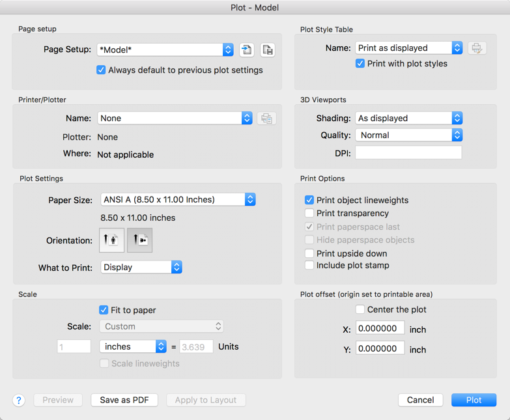Enable Print upside down option

309,253
